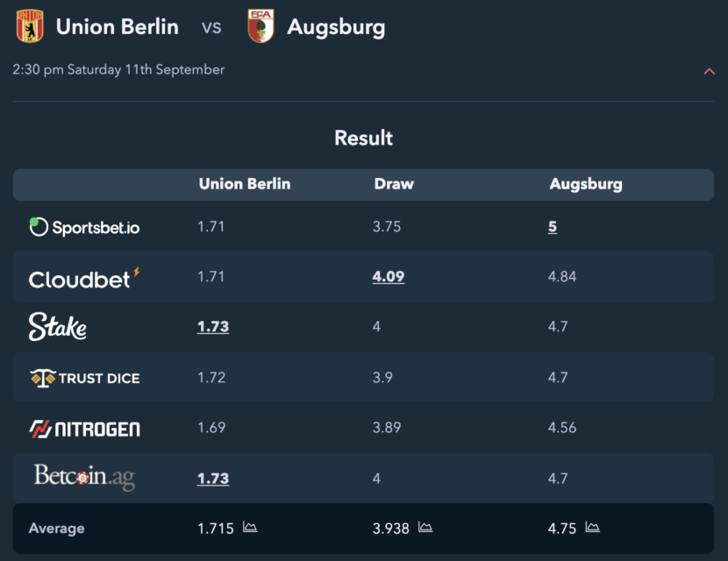Open the Stake bookmaker logo
The image size is (728, 561).
pos(58,327)
